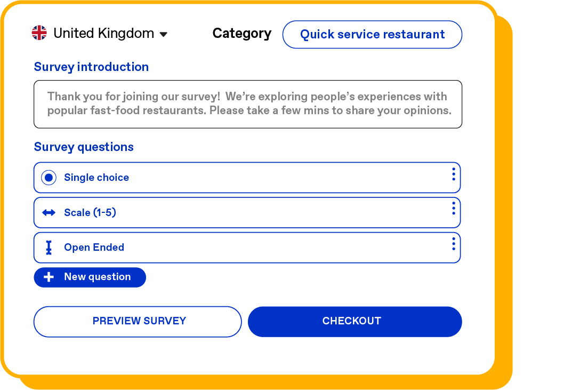
Task: Open the three-dot menu for Open Ended
Action: [453, 244]
